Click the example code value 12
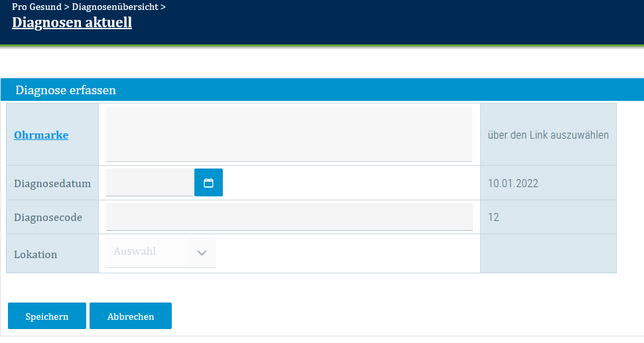Screen dimensions: 644x343 tap(493, 217)
